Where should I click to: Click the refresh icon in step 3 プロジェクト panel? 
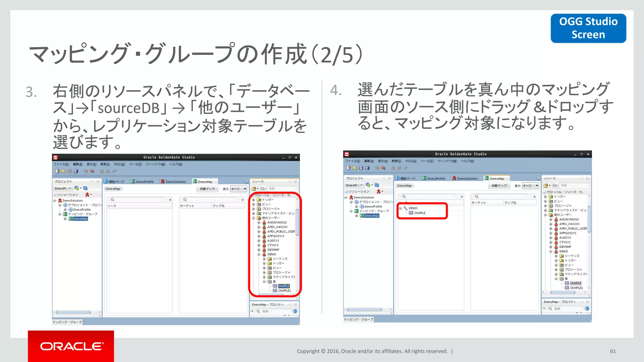pos(85,188)
